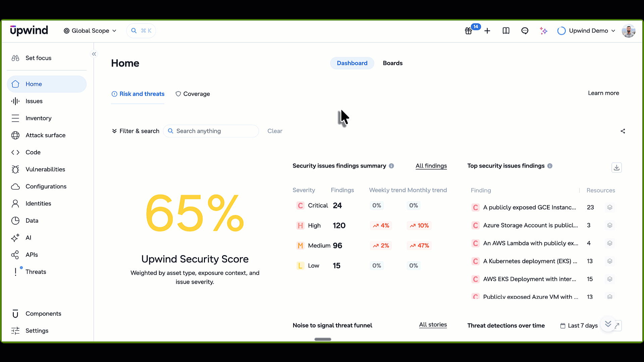Open the AI sparkle assistant icon
The width and height of the screenshot is (644, 362).
544,31
